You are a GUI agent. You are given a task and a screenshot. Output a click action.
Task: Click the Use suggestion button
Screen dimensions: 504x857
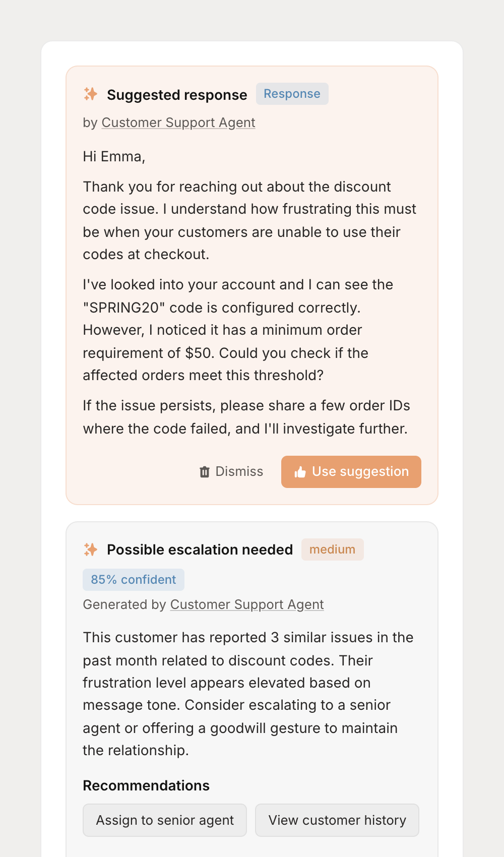[351, 472]
